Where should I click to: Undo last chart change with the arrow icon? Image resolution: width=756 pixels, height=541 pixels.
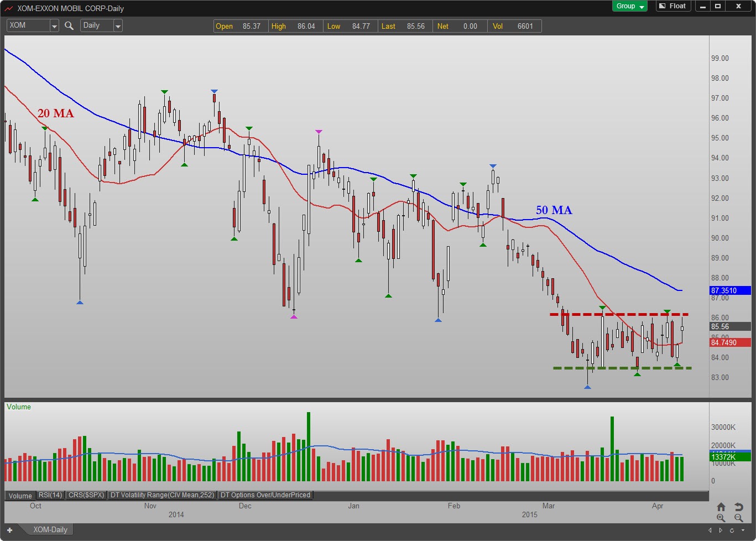[x=738, y=507]
